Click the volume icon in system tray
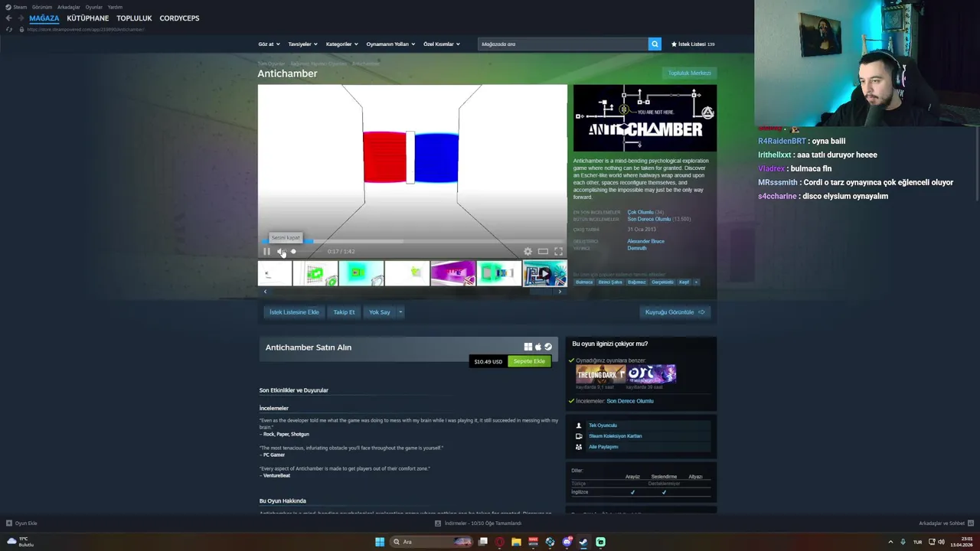 click(x=941, y=542)
